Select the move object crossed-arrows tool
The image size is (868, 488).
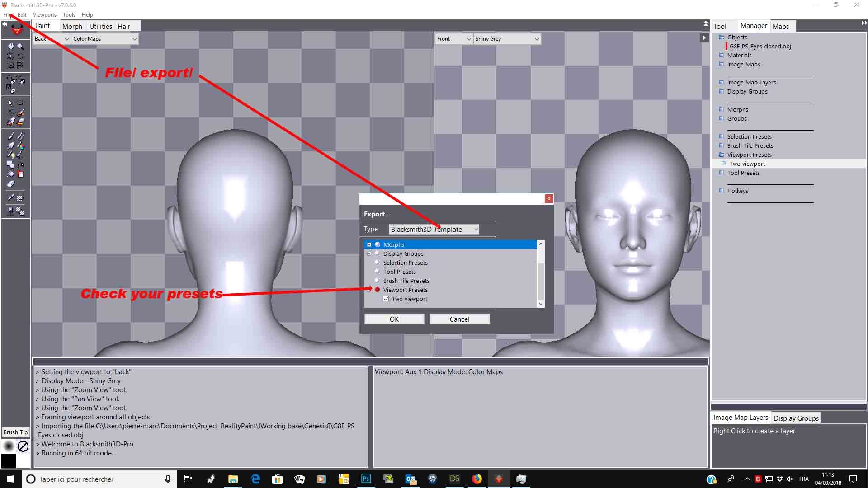coord(10,79)
